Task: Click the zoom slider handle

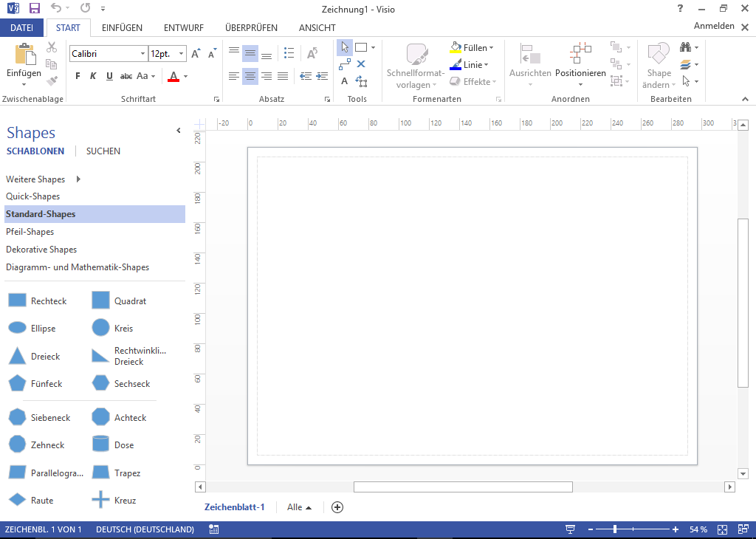Action: click(615, 529)
